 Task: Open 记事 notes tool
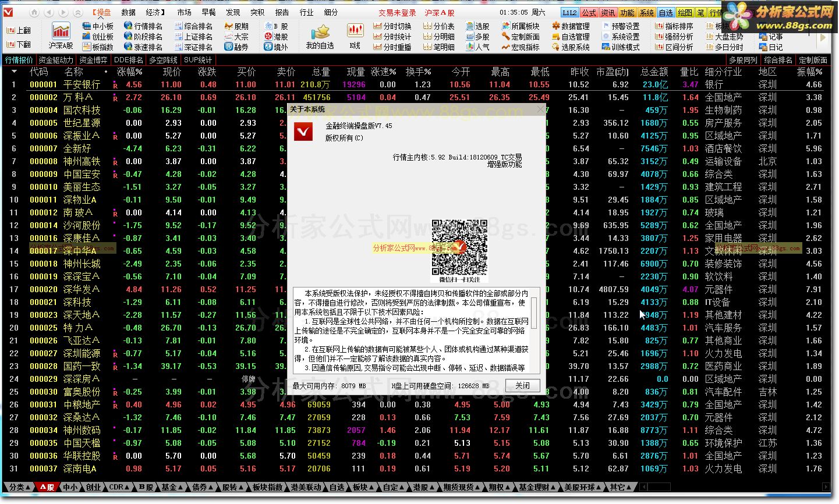coord(771,37)
